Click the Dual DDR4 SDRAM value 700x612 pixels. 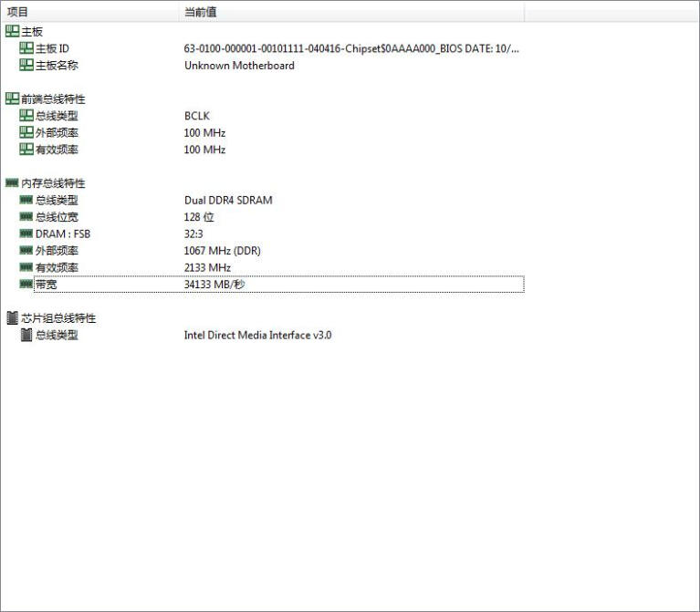pos(228,201)
